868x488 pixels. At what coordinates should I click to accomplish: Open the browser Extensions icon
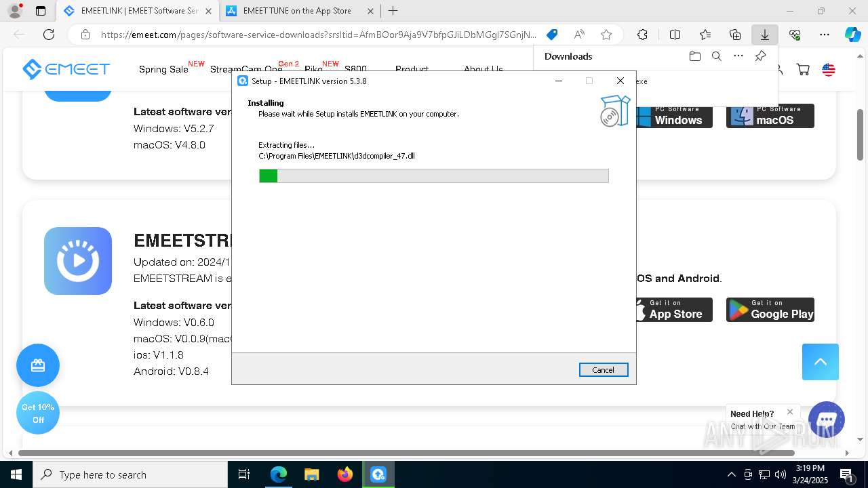click(642, 35)
